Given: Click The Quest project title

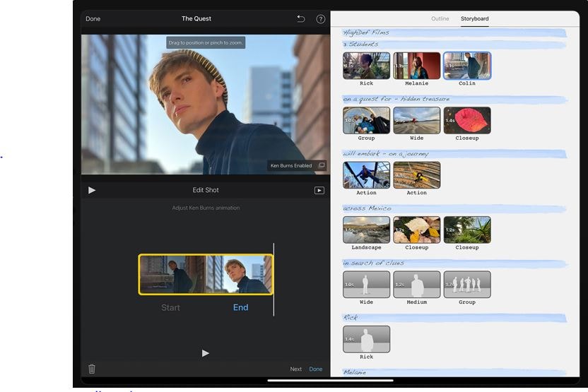Looking at the screenshot, I should [x=196, y=19].
